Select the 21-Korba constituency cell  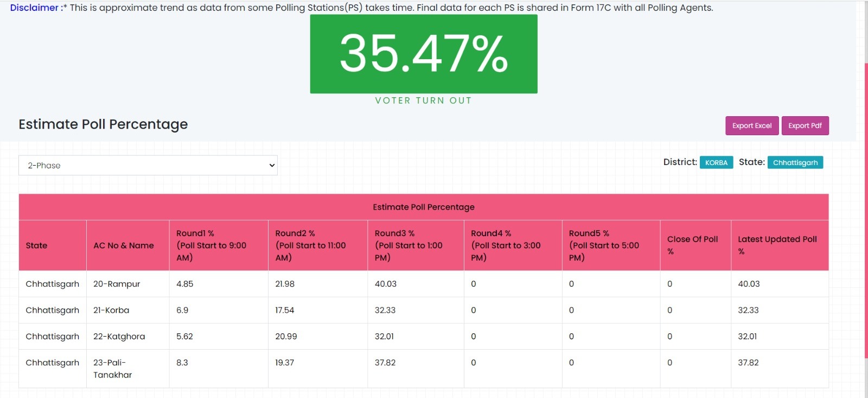[x=111, y=310]
